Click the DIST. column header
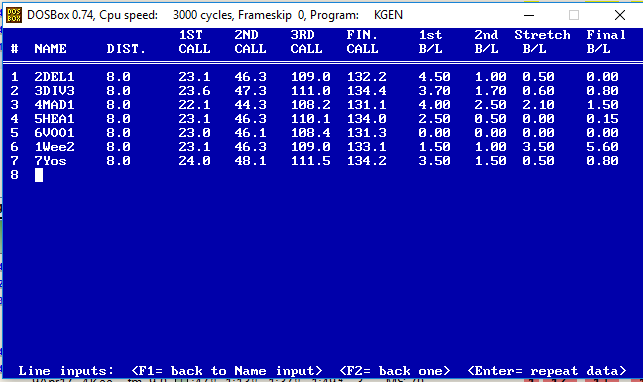The height and width of the screenshot is (382, 643). pos(126,49)
